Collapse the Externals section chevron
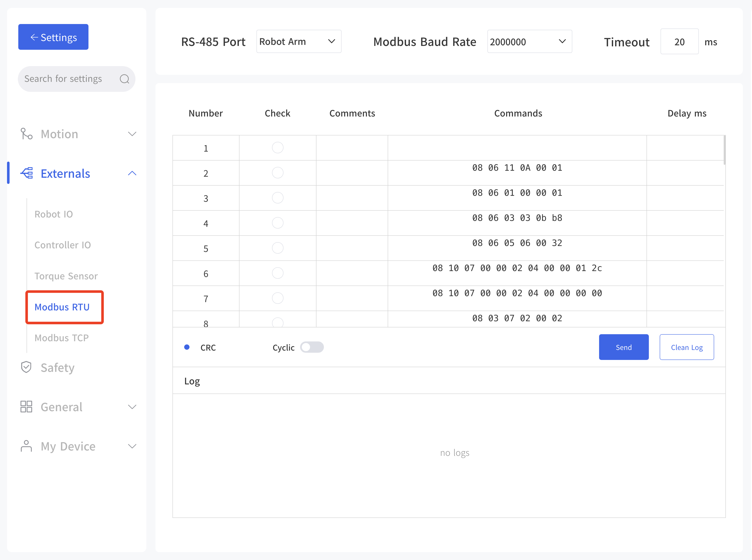Viewport: 752px width, 560px height. 132,173
